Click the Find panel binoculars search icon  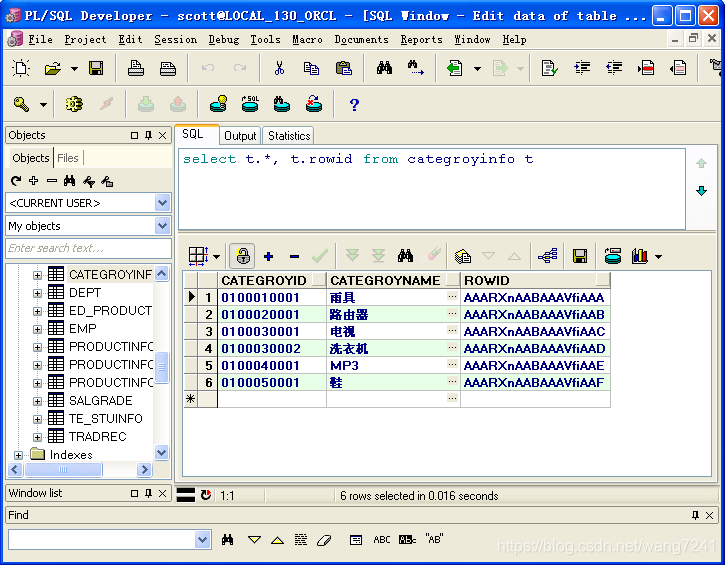[227, 540]
